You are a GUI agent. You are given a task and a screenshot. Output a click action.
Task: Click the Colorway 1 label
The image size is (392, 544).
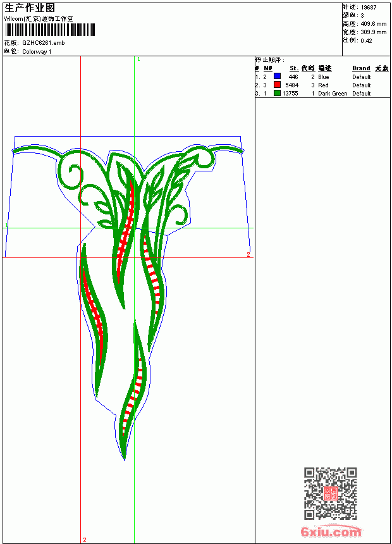(37, 52)
